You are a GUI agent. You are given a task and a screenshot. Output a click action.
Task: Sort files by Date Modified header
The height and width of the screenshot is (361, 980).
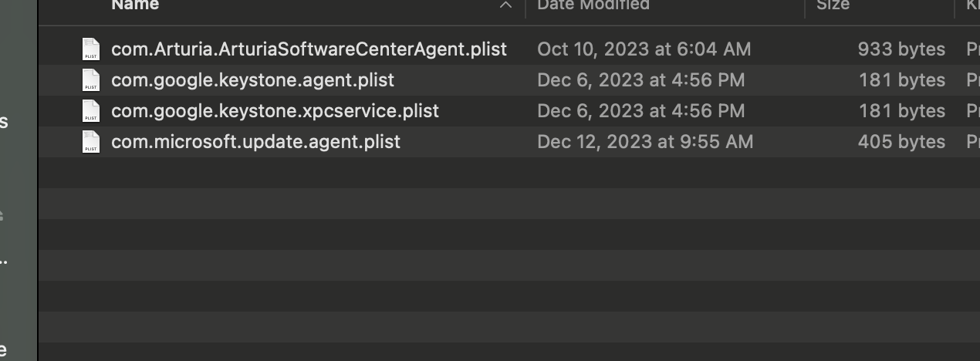[x=593, y=5]
